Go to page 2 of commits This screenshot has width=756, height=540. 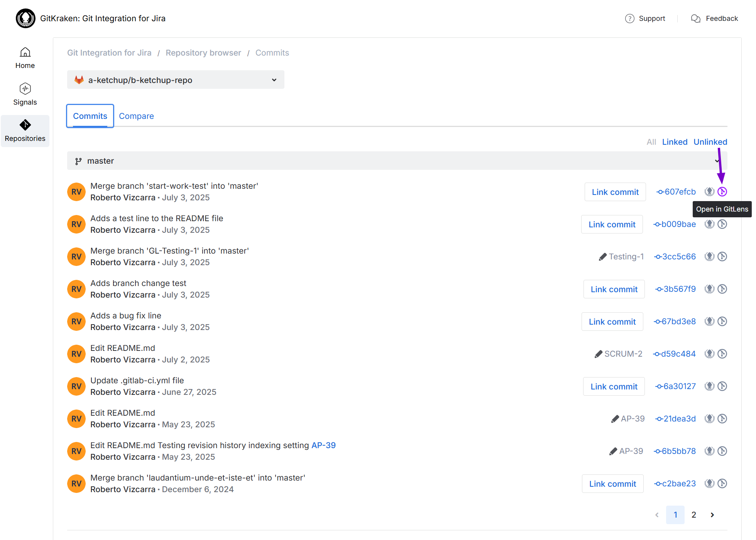[693, 515]
